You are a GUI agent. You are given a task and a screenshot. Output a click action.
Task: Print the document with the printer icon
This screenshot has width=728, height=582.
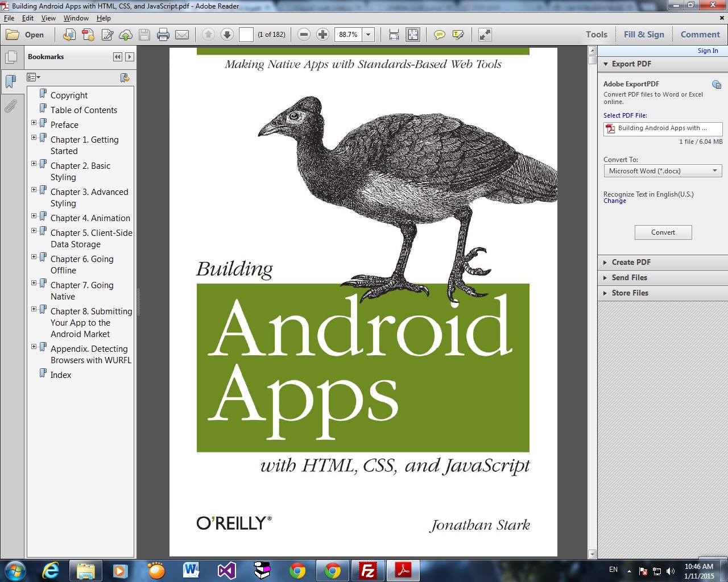[163, 35]
